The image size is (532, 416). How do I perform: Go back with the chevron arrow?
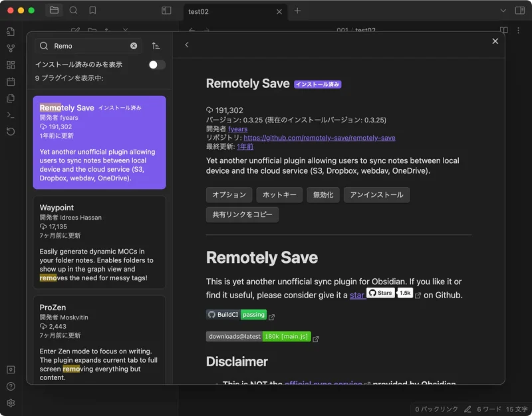point(187,45)
